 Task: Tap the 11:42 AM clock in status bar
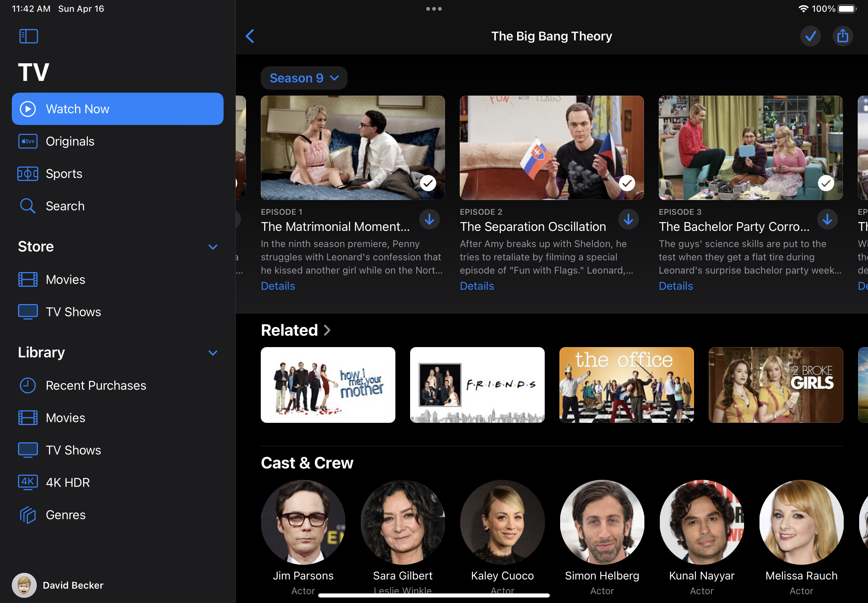click(31, 9)
